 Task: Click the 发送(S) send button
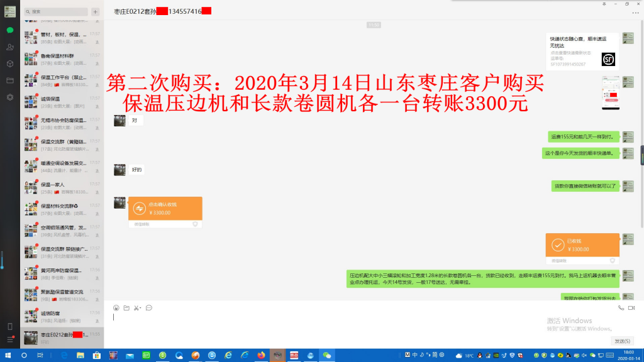622,340
